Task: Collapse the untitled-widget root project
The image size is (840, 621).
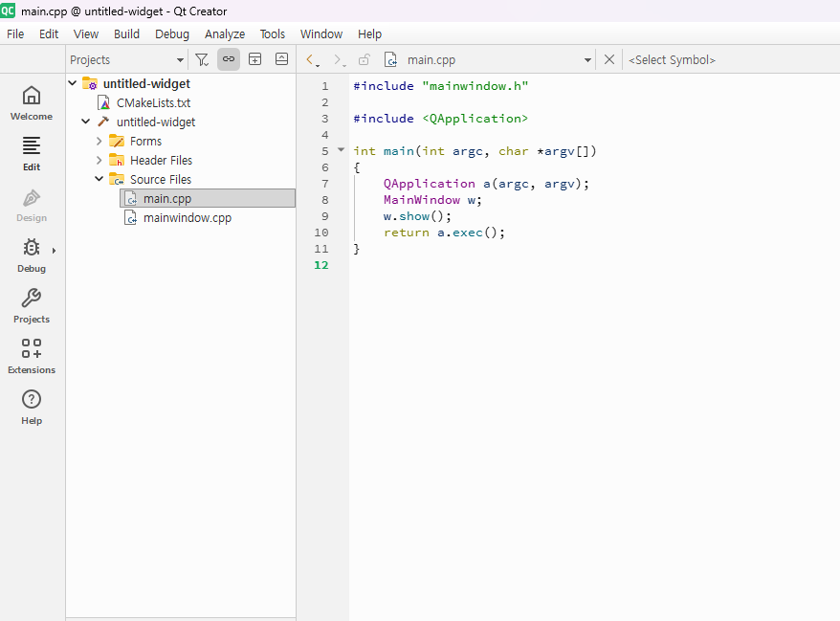Action: 73,83
